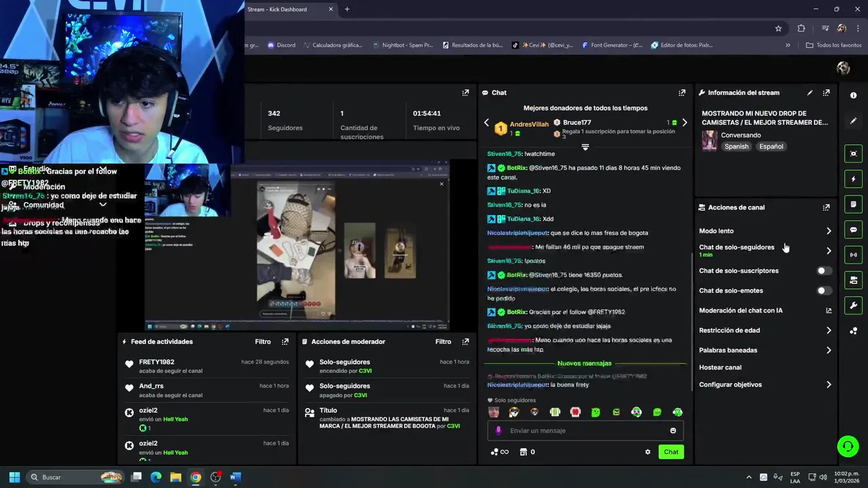Viewport: 868px width, 488px height.
Task: Open Windows Start menu
Action: click(14, 477)
